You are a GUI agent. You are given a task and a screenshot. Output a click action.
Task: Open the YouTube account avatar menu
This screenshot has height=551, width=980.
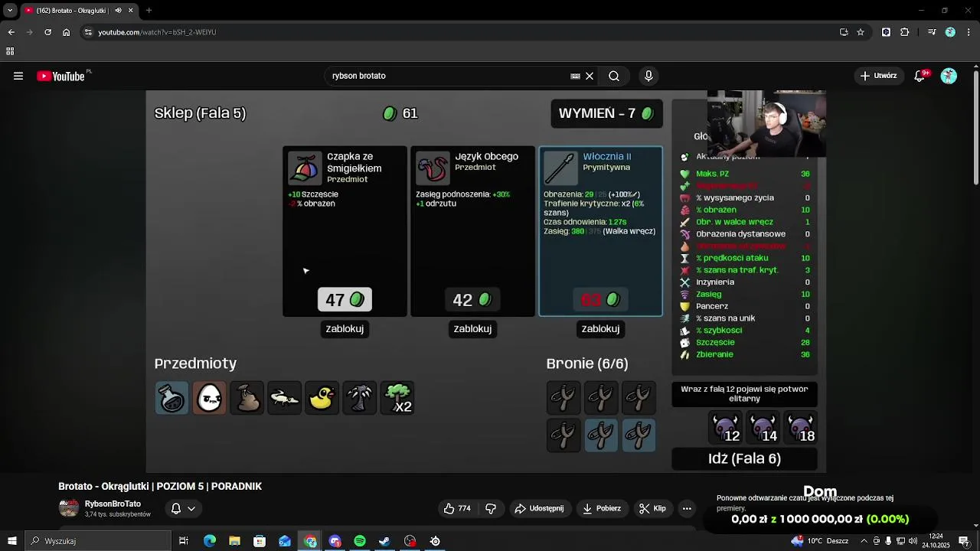point(949,76)
